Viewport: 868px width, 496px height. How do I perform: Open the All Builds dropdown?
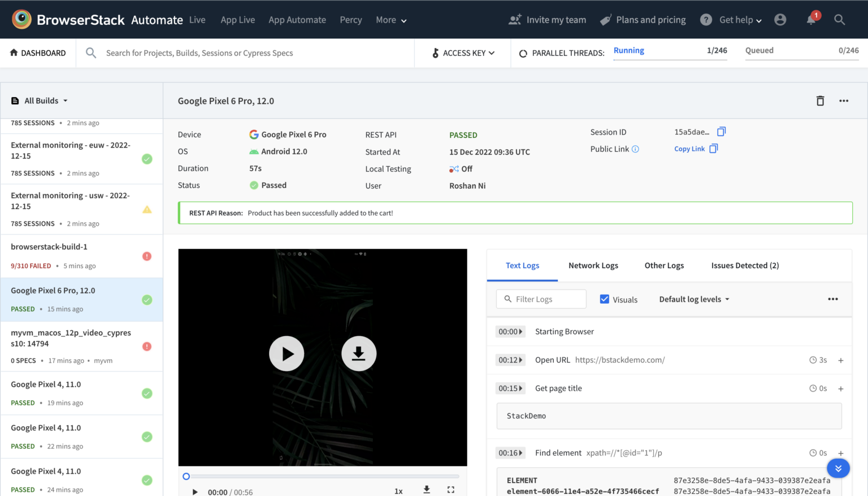[40, 100]
